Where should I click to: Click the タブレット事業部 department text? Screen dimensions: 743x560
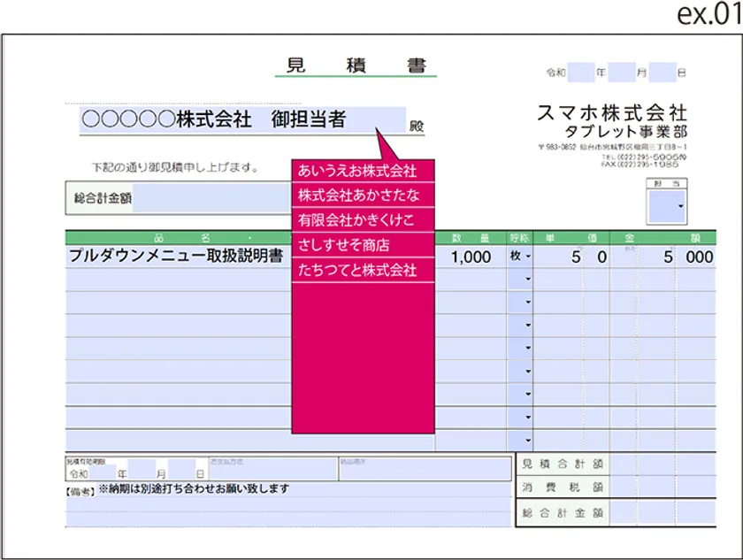point(625,132)
